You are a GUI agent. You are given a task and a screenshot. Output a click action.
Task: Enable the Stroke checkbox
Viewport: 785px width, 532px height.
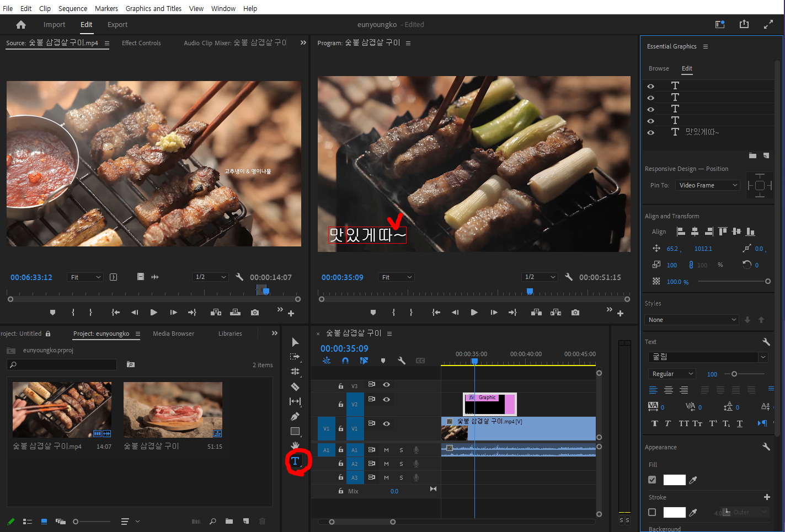pyautogui.click(x=652, y=512)
